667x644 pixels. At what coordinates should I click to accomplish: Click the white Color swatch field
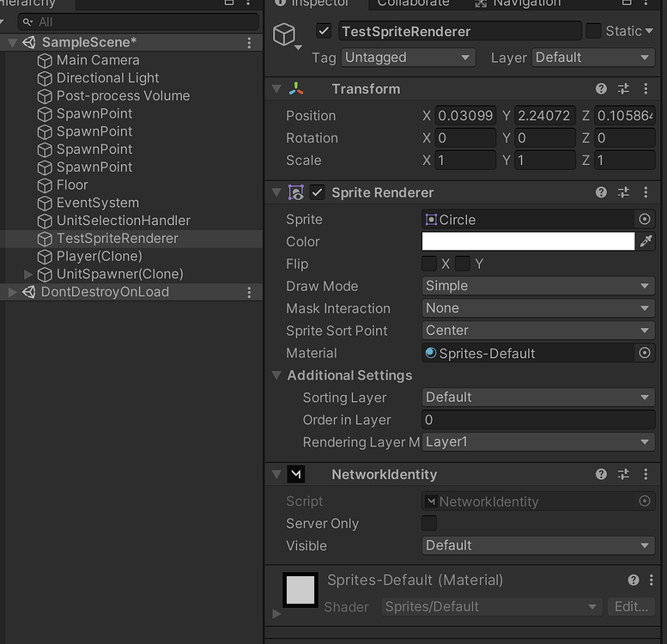[528, 242]
